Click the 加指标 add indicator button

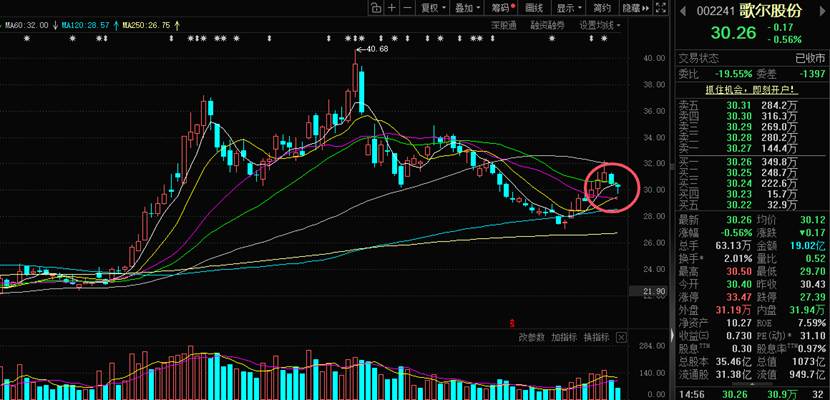[564, 337]
